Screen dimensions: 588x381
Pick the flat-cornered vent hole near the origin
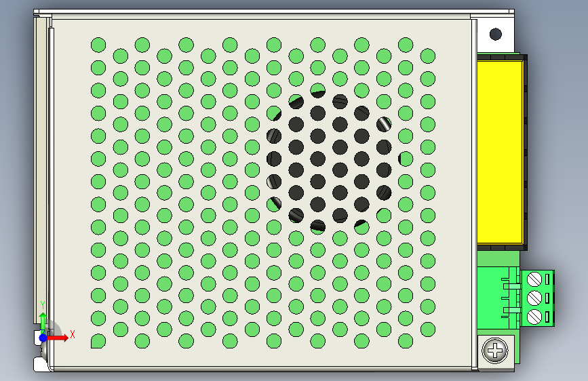(98, 341)
